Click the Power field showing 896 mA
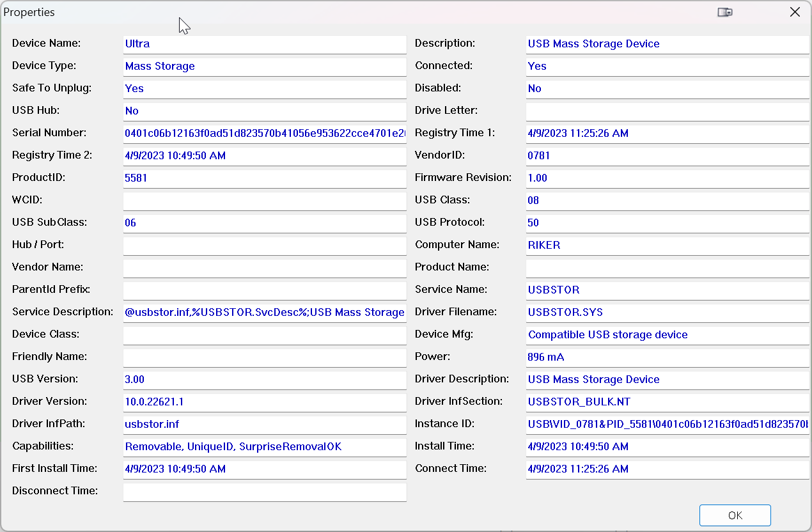This screenshot has height=532, width=812. point(667,357)
